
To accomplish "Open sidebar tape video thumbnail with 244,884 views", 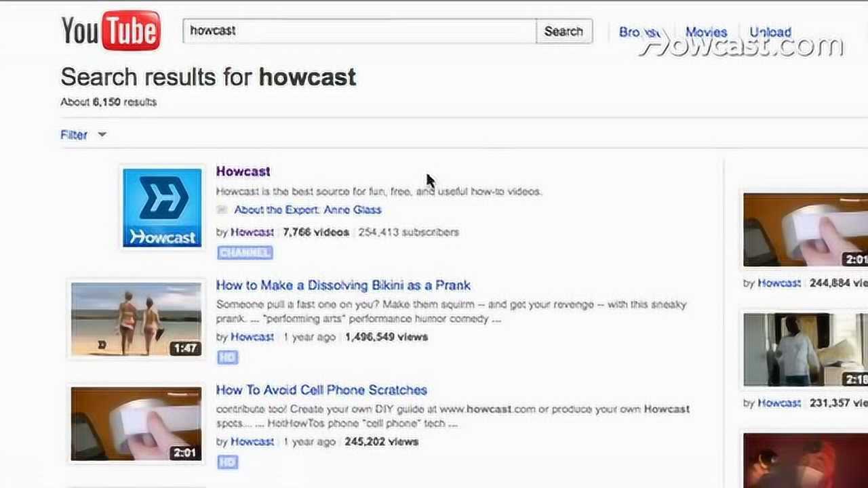I will 806,230.
